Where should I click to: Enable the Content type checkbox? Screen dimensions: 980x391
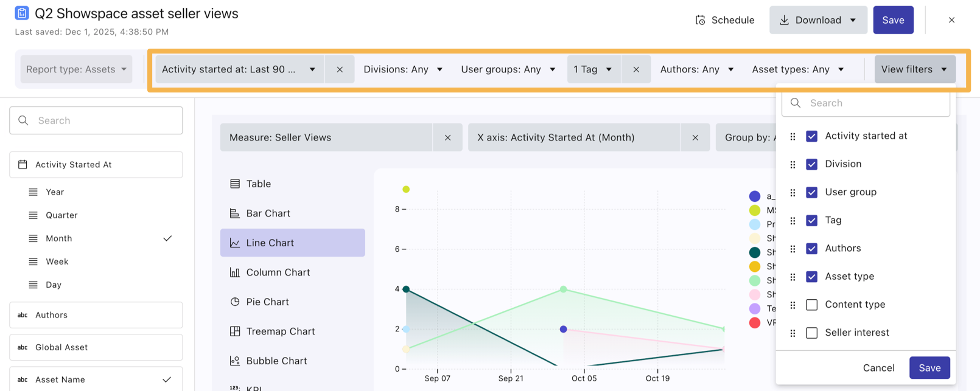pos(811,305)
